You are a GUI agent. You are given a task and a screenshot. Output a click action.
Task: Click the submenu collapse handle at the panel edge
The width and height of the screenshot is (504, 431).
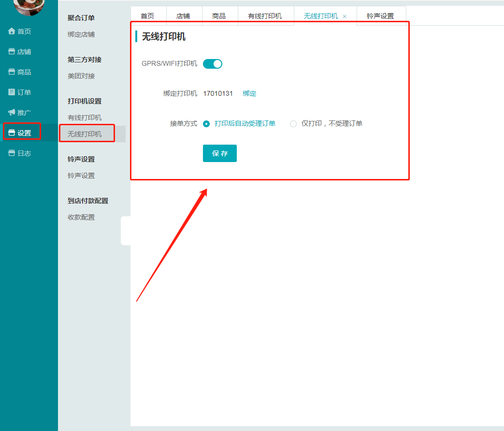(x=126, y=231)
